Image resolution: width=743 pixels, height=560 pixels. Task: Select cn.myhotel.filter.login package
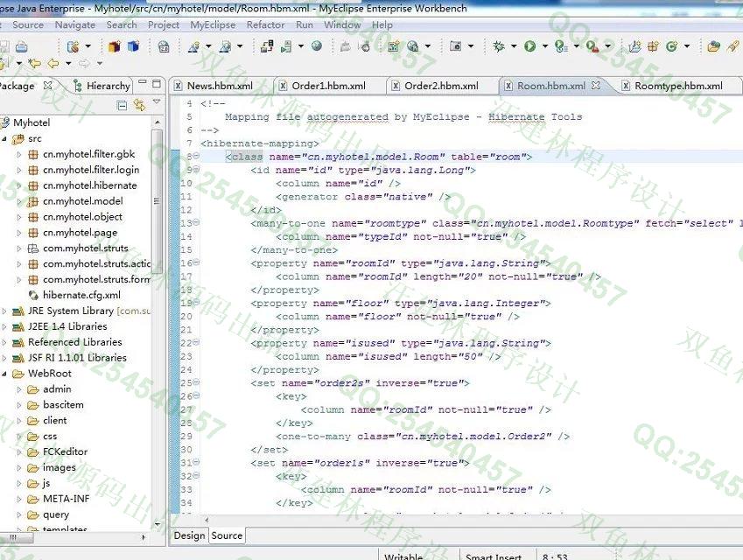pos(91,170)
